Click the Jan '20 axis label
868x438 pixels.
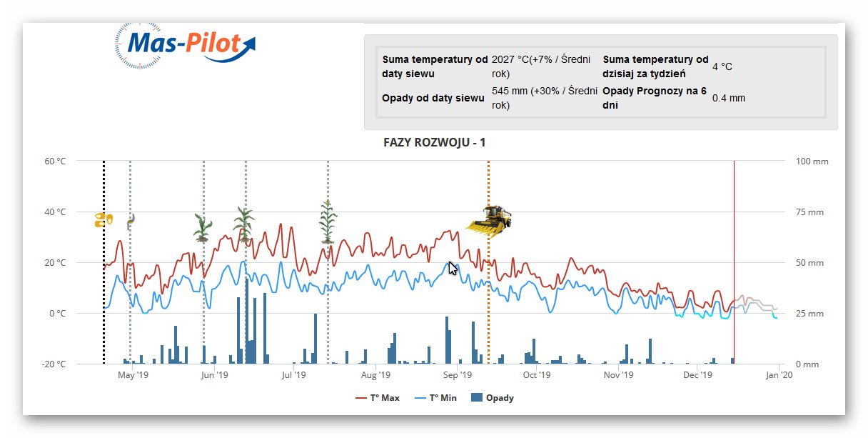(x=779, y=374)
